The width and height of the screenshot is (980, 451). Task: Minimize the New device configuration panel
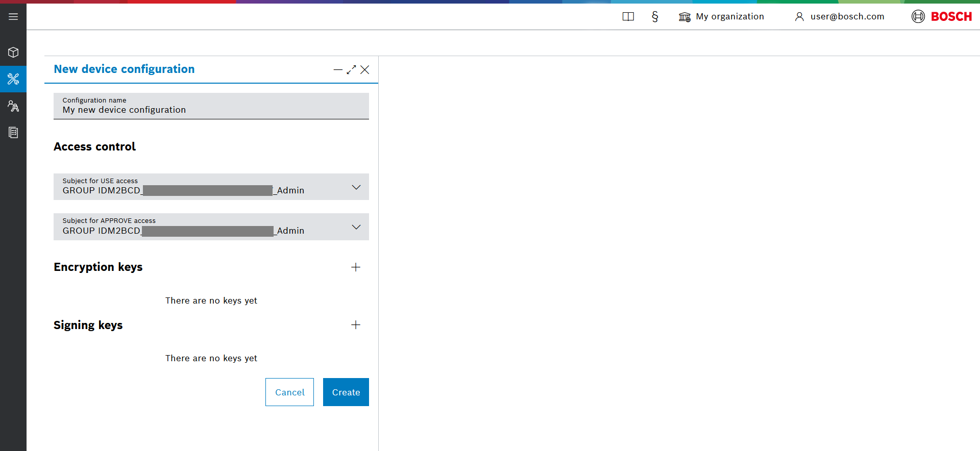[x=338, y=70]
